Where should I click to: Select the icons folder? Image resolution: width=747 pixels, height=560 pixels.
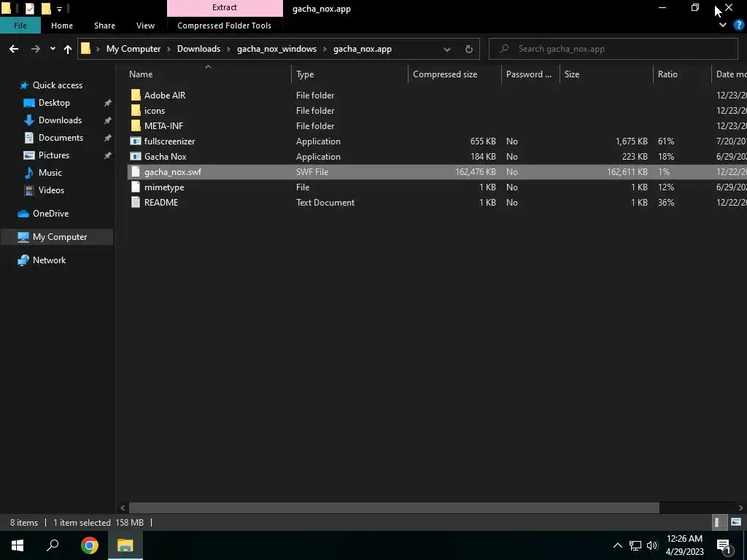tap(155, 111)
